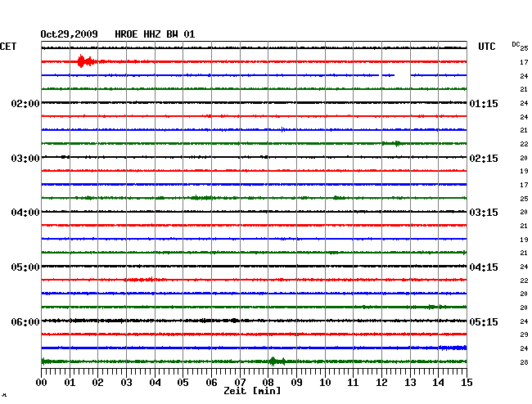This screenshot has height=404, width=532.
Task: Click the UTC time label '04:15'
Action: pos(484,267)
